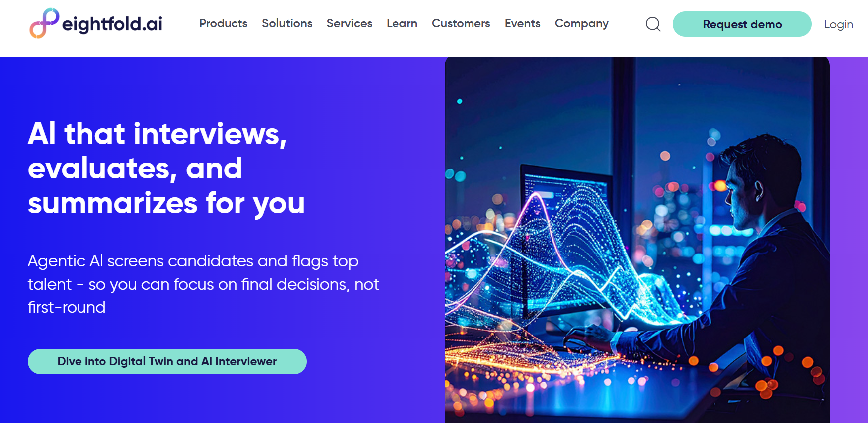The height and width of the screenshot is (423, 868).
Task: Go to the Customers page
Action: tap(461, 23)
